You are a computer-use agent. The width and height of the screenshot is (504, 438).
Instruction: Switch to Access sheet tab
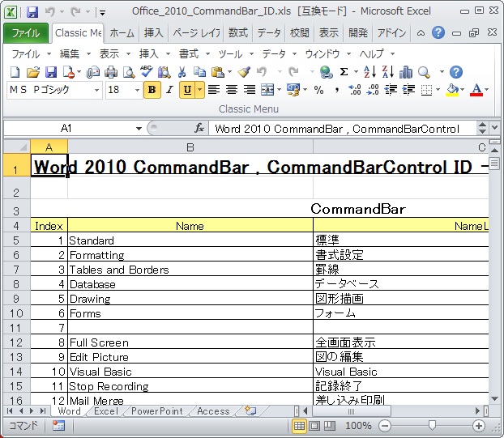[213, 411]
